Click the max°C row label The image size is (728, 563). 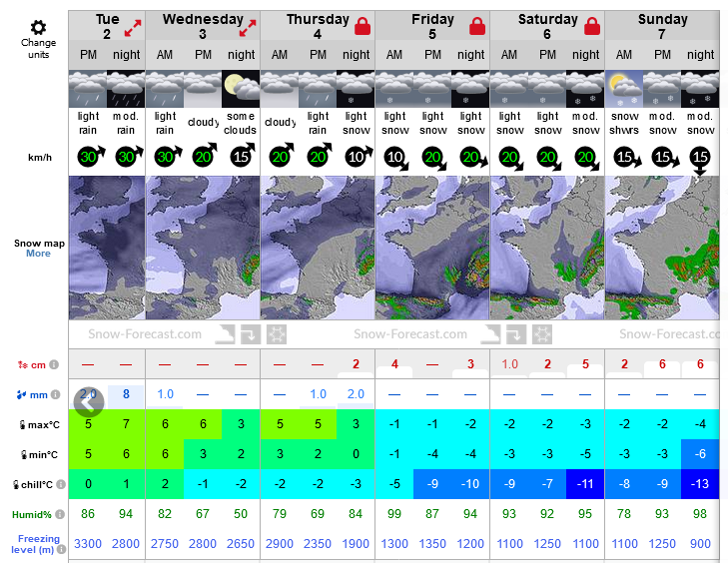tap(40, 424)
